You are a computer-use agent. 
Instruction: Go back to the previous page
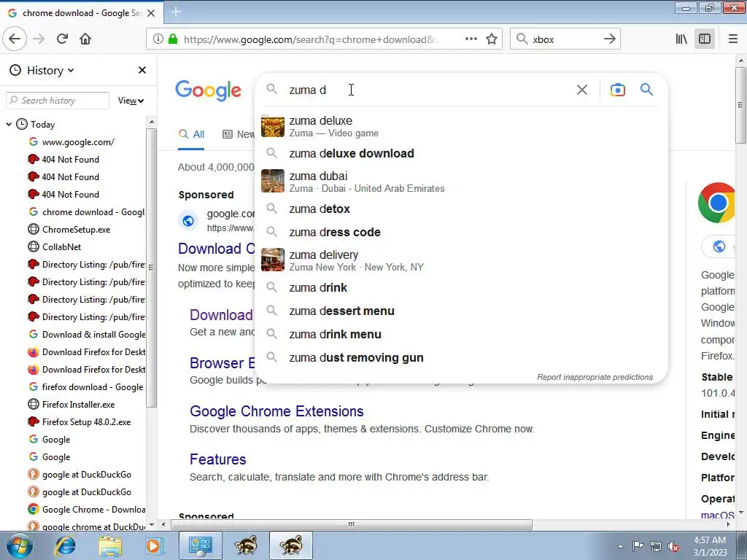(15, 39)
